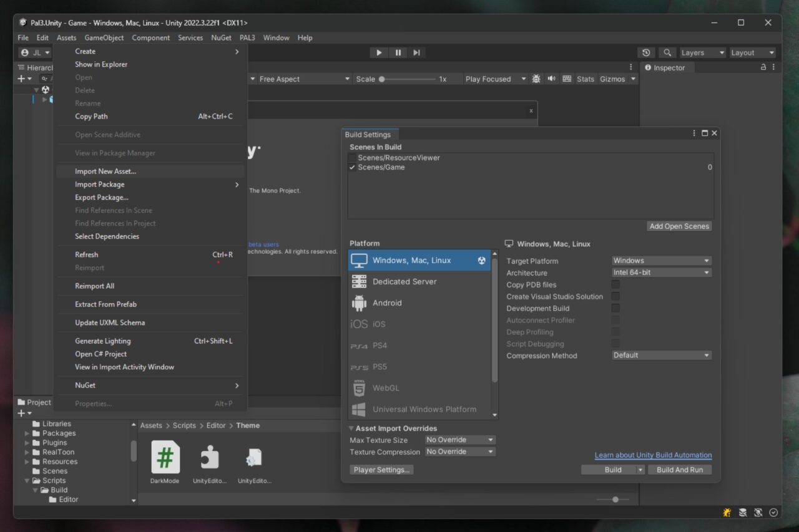Toggle the Inspector lock icon

pyautogui.click(x=763, y=67)
